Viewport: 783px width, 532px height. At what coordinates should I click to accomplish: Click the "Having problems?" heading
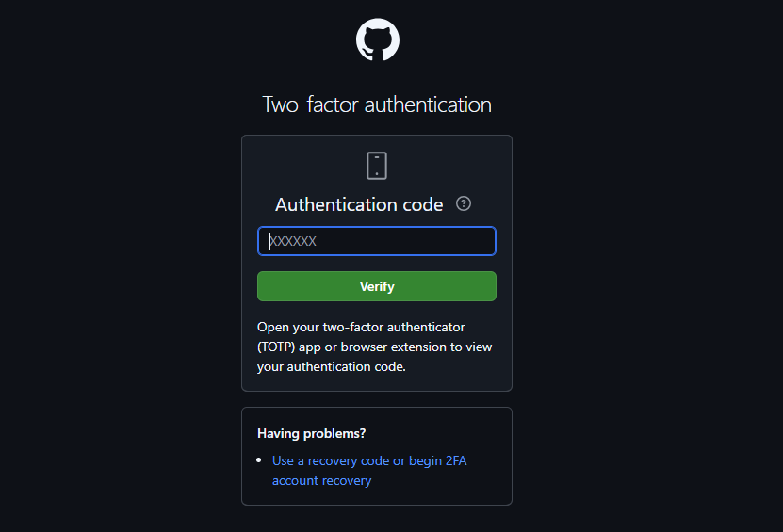click(312, 433)
